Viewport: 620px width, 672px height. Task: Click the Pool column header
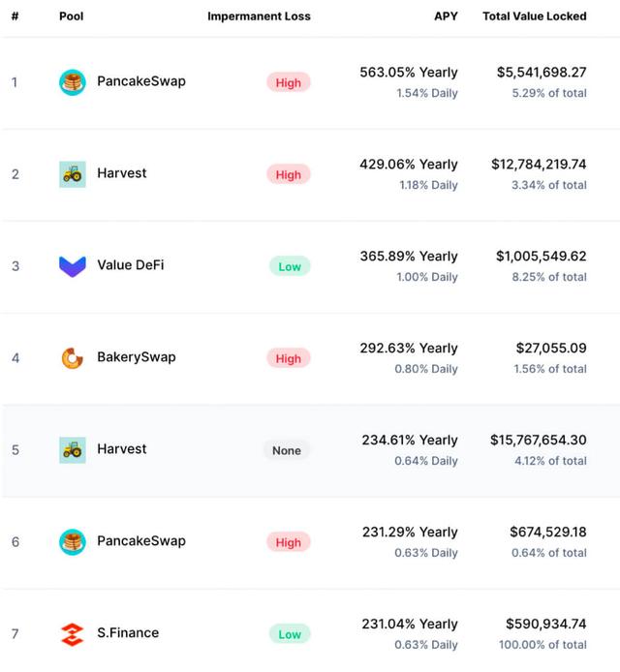click(x=71, y=16)
